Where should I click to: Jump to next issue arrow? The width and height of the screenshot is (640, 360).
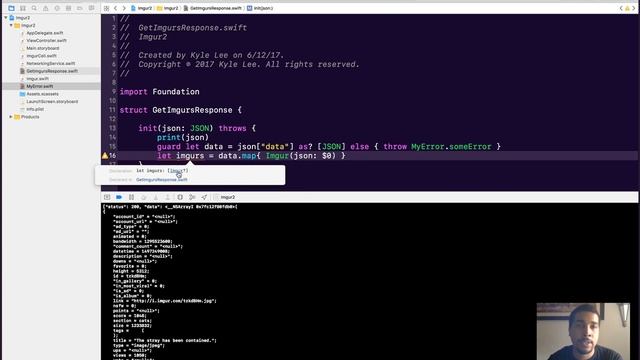coord(634,8)
